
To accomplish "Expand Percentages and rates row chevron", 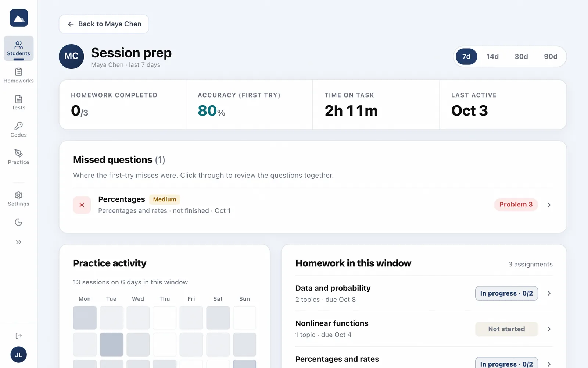I will click(549, 364).
